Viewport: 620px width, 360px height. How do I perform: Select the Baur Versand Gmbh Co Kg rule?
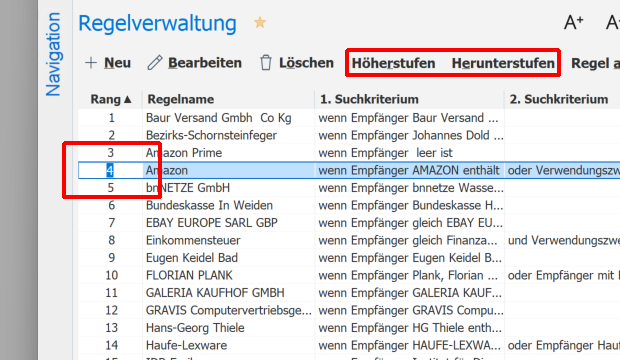(219, 118)
